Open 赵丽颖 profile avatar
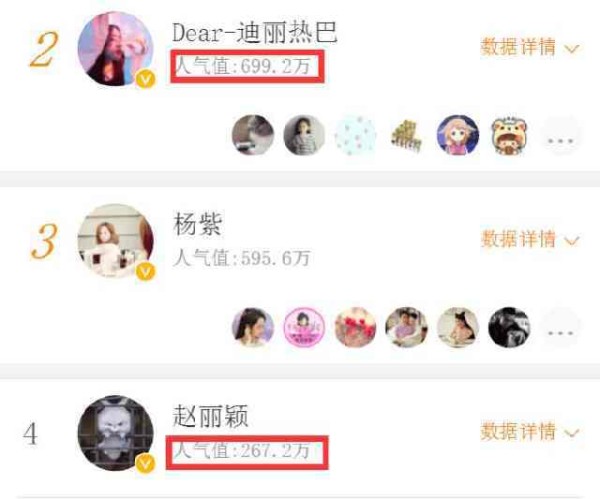Screen dimensions: 600x499 116,433
